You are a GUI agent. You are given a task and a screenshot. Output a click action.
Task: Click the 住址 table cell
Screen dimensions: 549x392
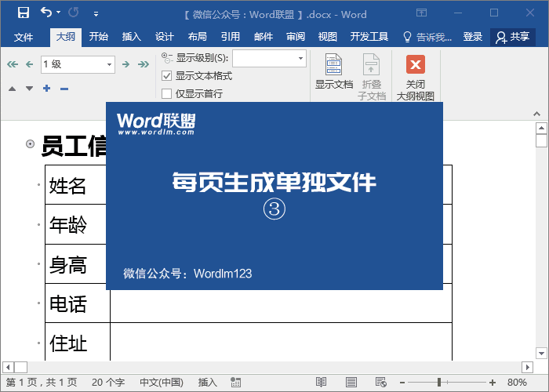coord(78,342)
